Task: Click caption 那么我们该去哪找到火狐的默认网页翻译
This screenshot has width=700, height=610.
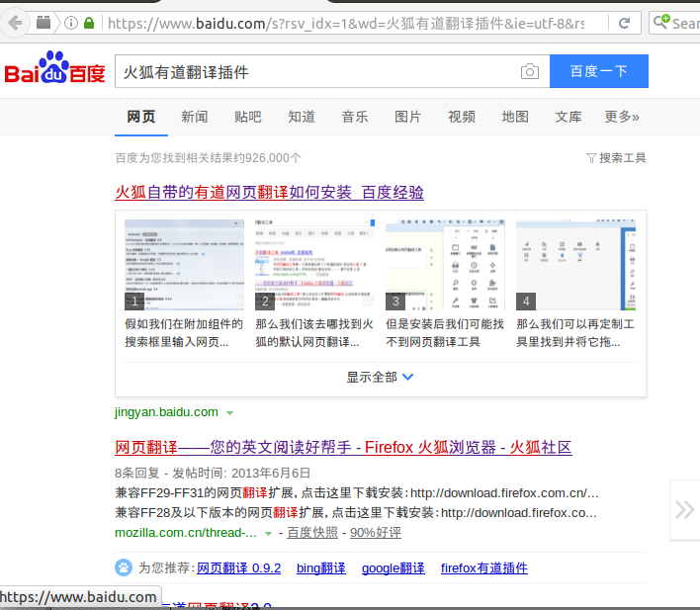Action: tap(314, 333)
